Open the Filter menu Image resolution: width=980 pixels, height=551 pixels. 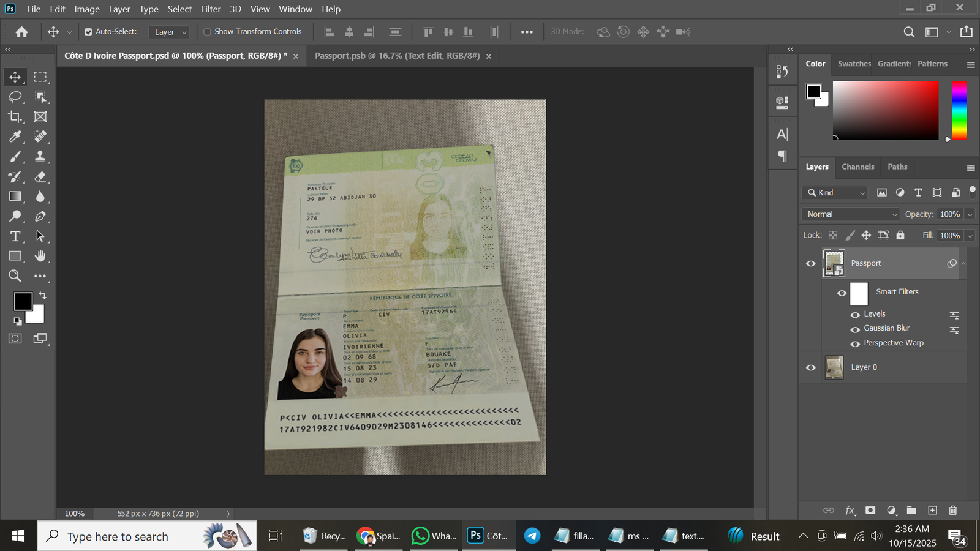[x=210, y=9]
